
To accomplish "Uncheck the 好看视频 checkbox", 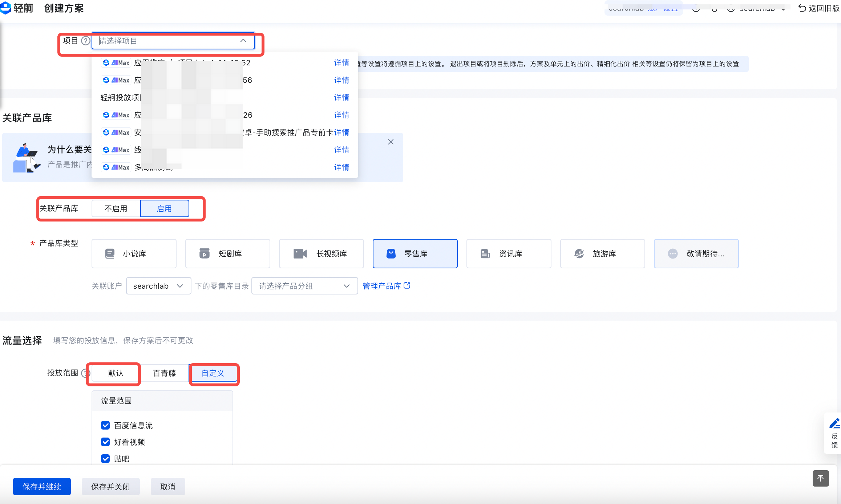I will 105,442.
